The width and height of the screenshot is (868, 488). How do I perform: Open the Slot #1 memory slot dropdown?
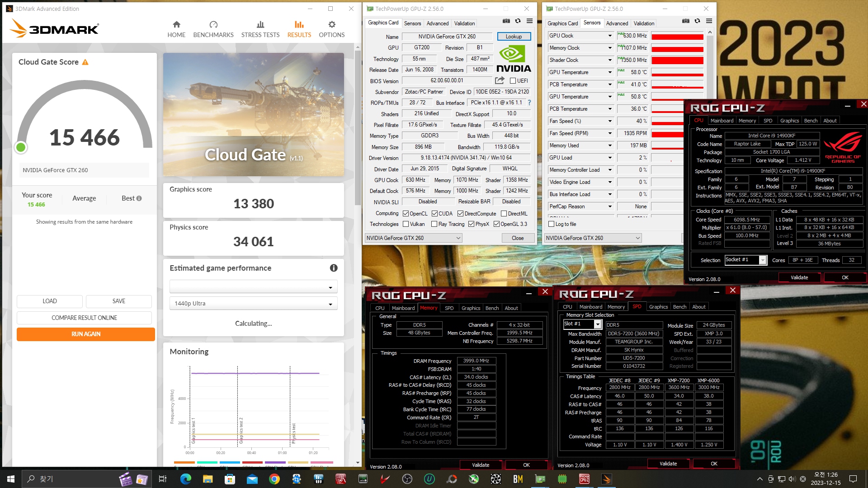582,324
